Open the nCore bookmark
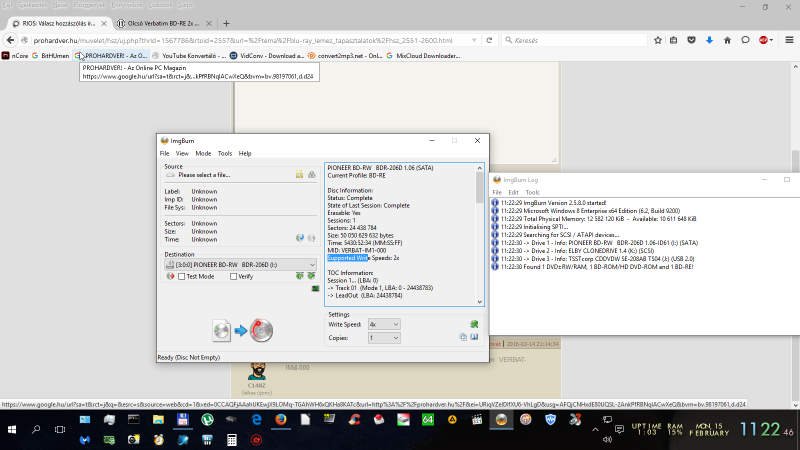800x450 pixels. pos(15,56)
